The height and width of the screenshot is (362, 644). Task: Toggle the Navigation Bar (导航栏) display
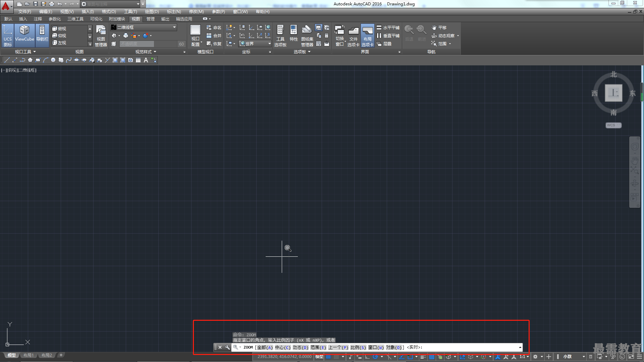click(42, 36)
